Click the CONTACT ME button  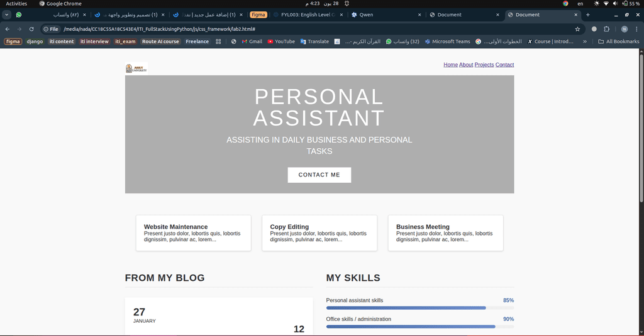[x=319, y=175]
